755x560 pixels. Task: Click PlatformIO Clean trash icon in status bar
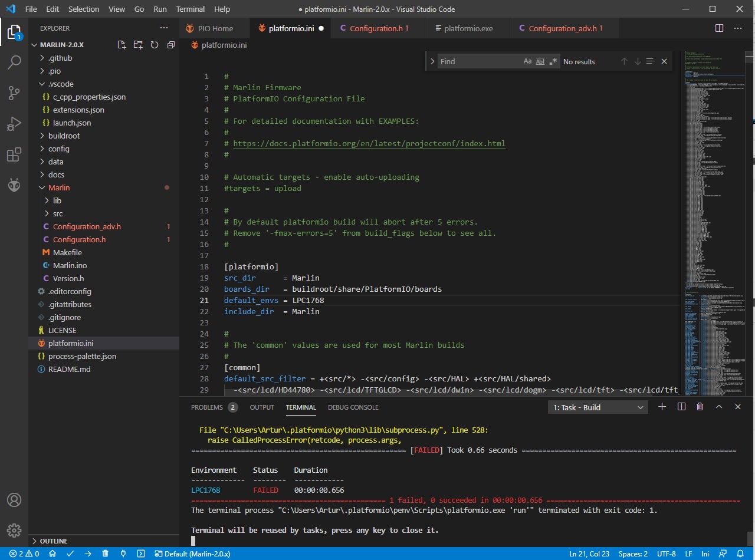tap(105, 554)
